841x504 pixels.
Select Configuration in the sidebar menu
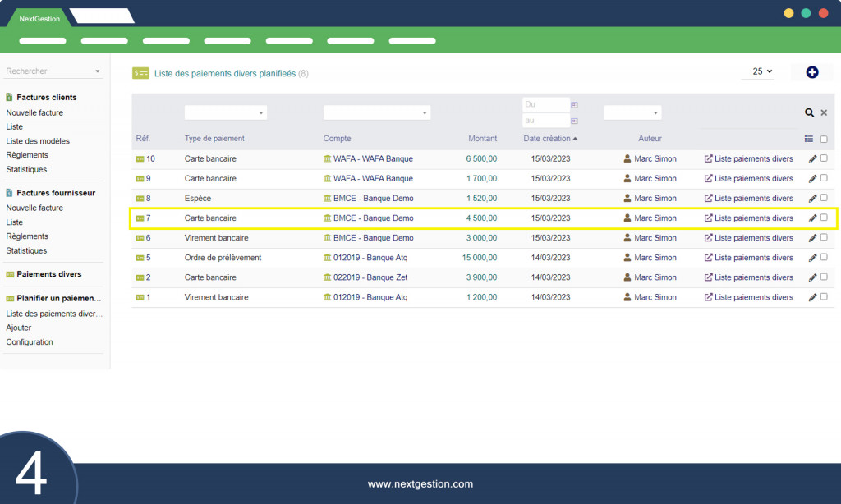pyautogui.click(x=30, y=342)
